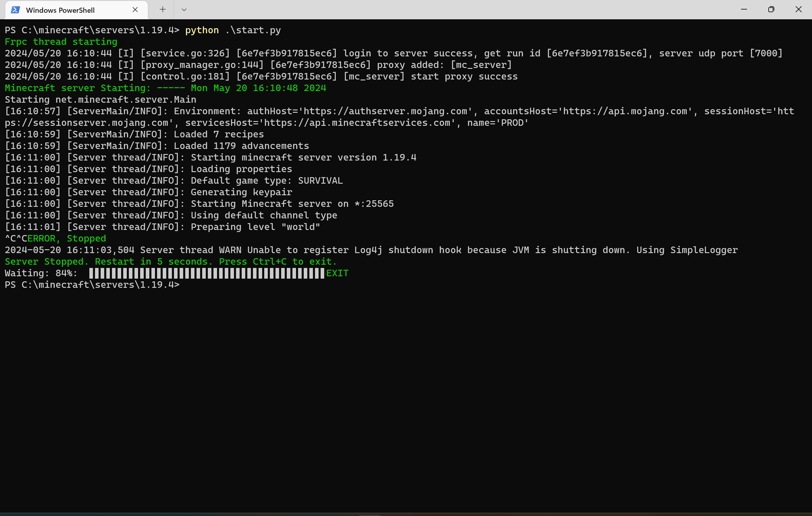Click the green 'EXIT' text
The image size is (812, 516).
[x=337, y=273]
